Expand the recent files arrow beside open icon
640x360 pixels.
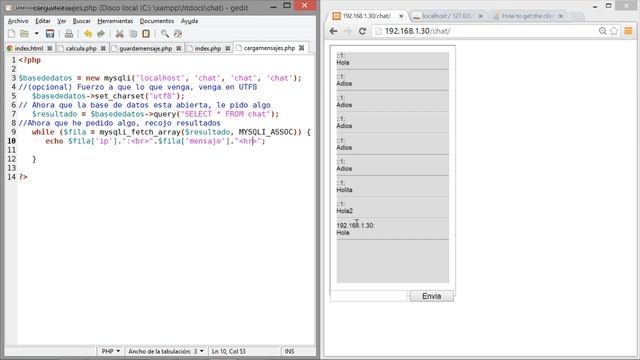[36, 34]
